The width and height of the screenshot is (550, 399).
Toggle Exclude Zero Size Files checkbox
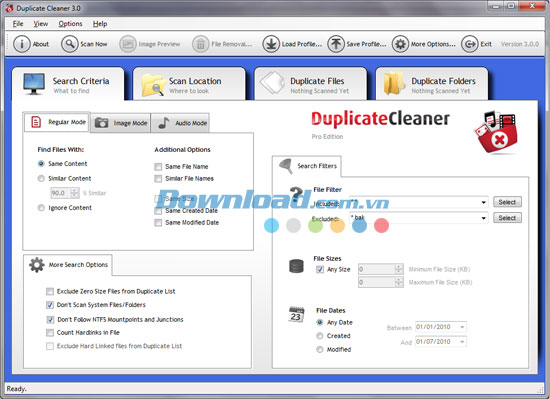[x=50, y=291]
